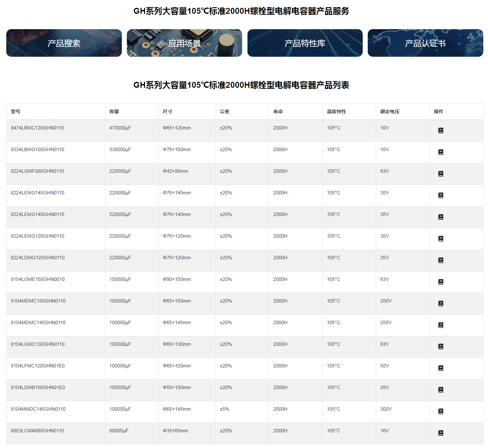Click datasheet icon for 8104MDMC150GHN0110

pos(440,303)
